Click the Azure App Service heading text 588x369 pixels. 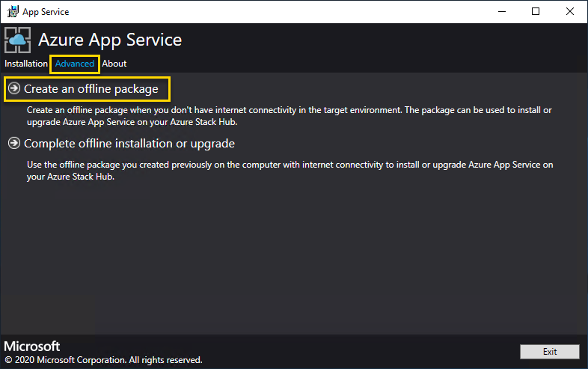pyautogui.click(x=109, y=40)
